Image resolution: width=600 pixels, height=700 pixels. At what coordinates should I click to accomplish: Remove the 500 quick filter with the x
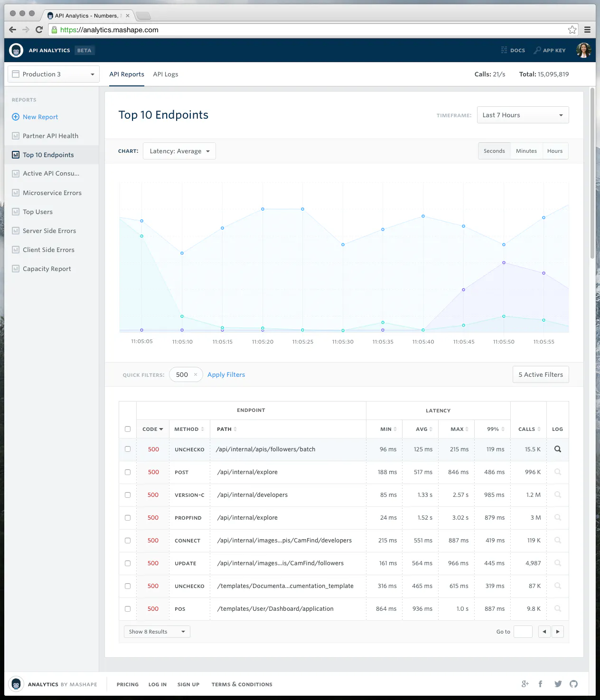196,374
